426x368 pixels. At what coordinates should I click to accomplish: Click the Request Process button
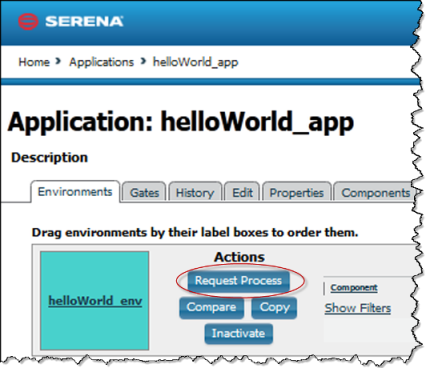click(x=238, y=281)
